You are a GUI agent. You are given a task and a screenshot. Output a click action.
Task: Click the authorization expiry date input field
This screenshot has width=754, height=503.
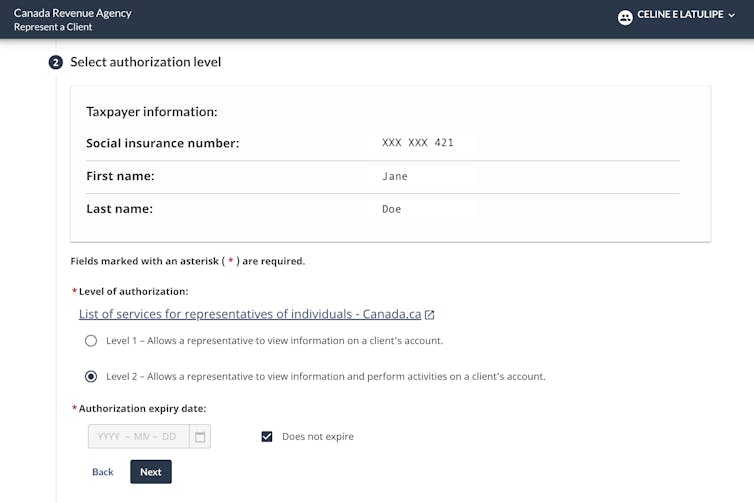click(x=138, y=437)
